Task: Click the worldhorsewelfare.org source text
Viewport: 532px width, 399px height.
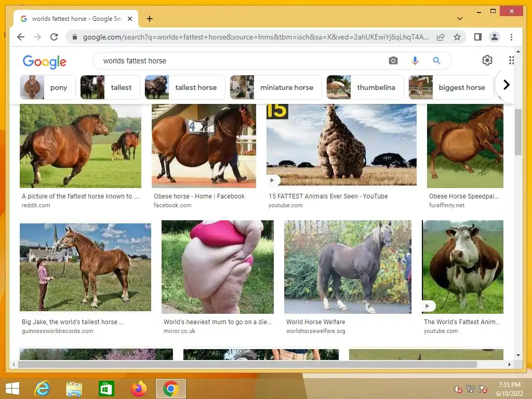Action: click(x=315, y=331)
